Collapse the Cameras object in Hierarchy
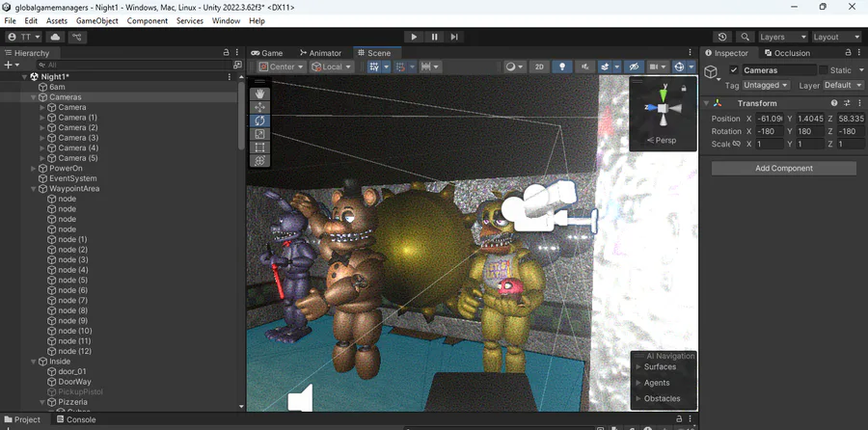The image size is (868, 430). (33, 97)
